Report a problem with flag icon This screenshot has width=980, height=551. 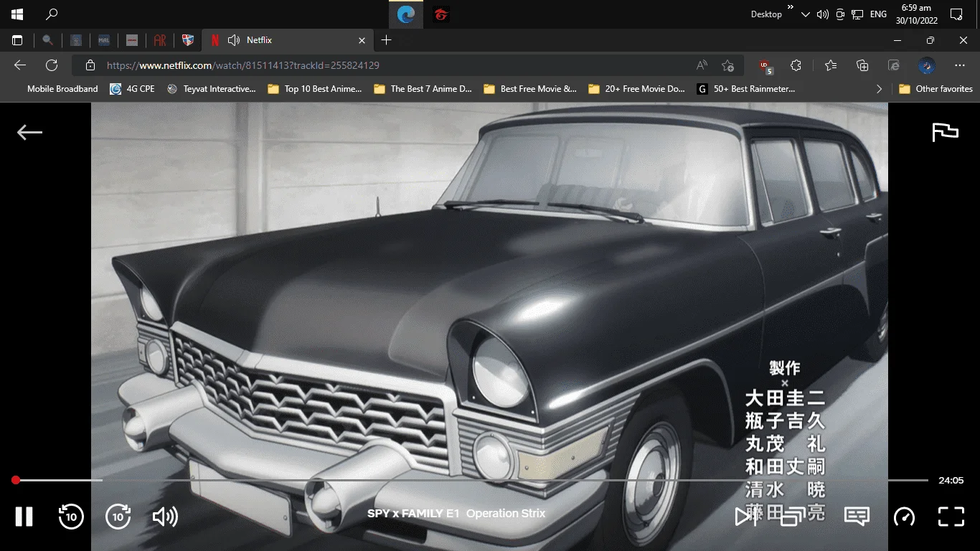pos(945,132)
